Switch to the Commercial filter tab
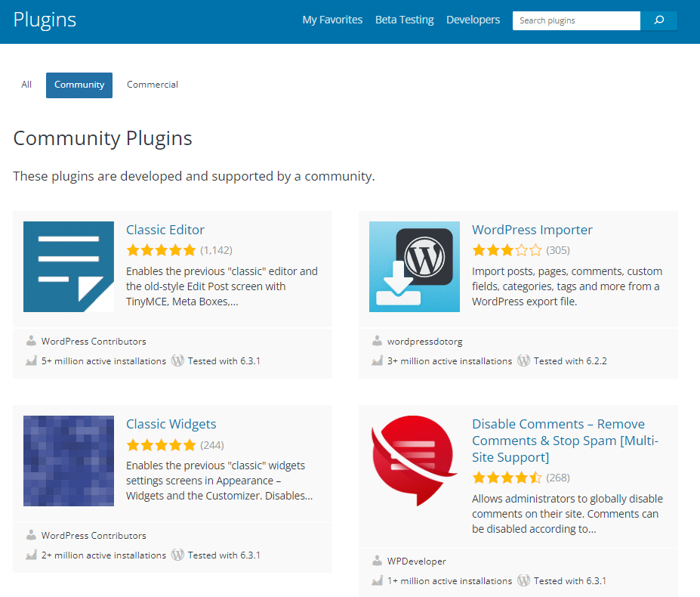Screen dimensions: 700x597 (153, 85)
